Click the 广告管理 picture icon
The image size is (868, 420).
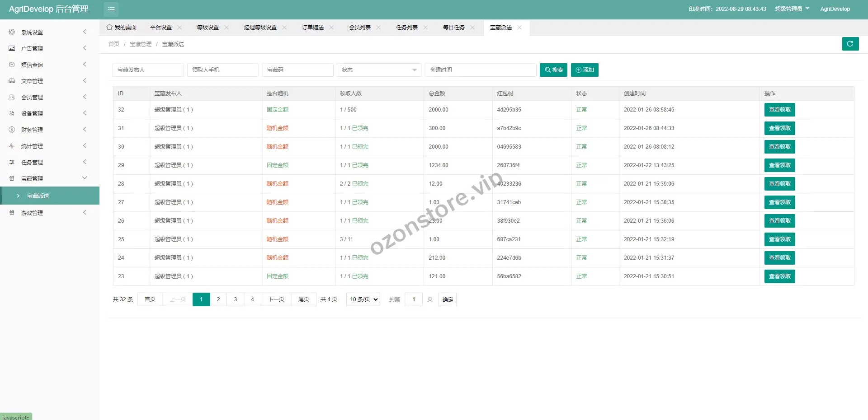click(x=12, y=48)
